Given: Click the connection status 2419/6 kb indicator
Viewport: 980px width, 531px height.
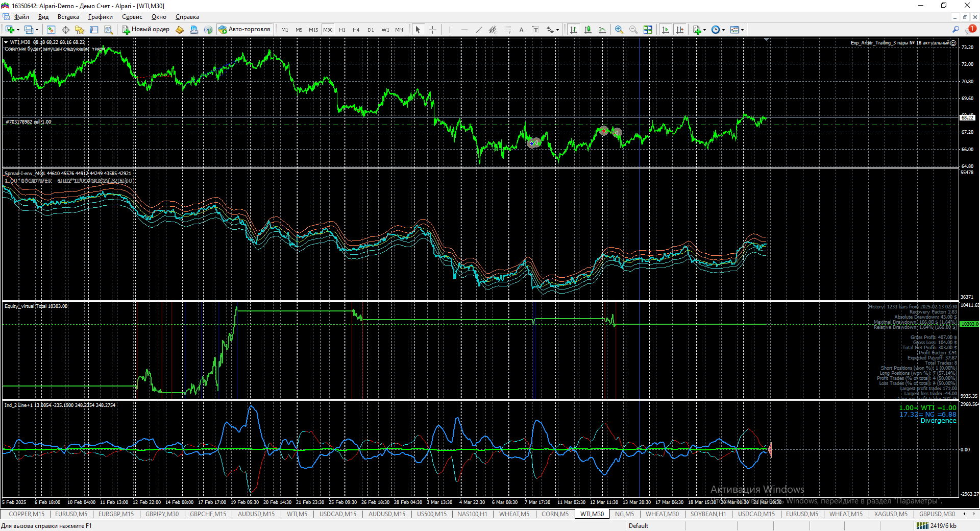Looking at the screenshot, I should [937, 526].
